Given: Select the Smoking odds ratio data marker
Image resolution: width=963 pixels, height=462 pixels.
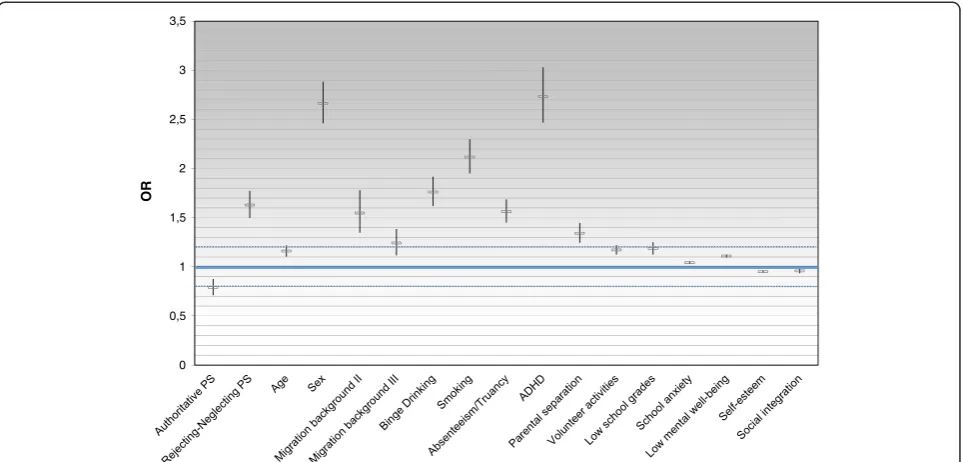Looking at the screenshot, I should (x=470, y=157).
